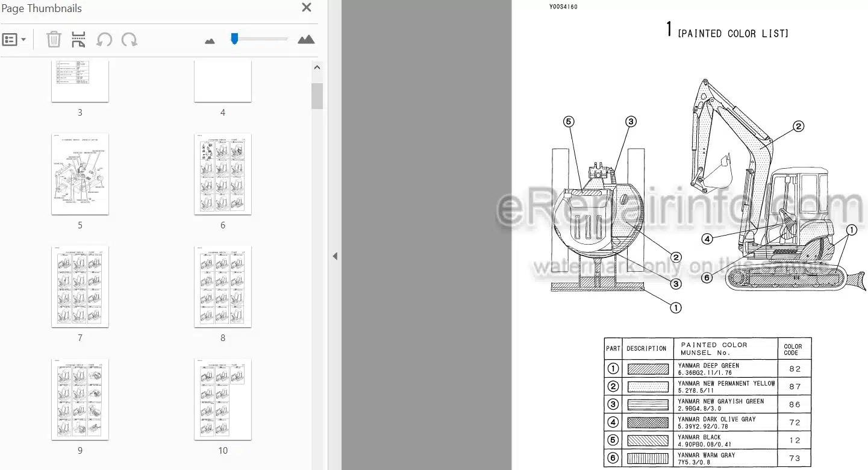The width and height of the screenshot is (868, 470).
Task: Click the page break insert icon
Action: (78, 40)
